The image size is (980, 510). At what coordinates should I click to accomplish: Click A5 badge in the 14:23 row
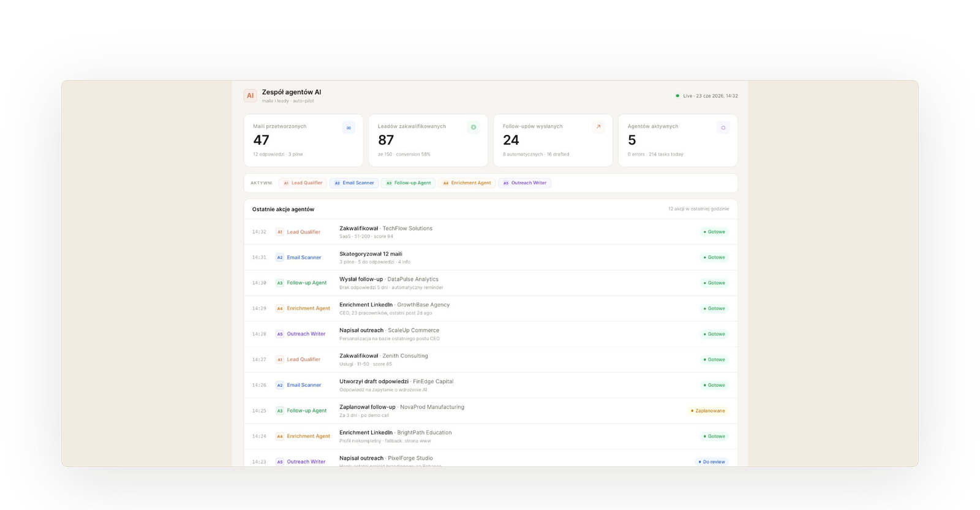pos(280,462)
